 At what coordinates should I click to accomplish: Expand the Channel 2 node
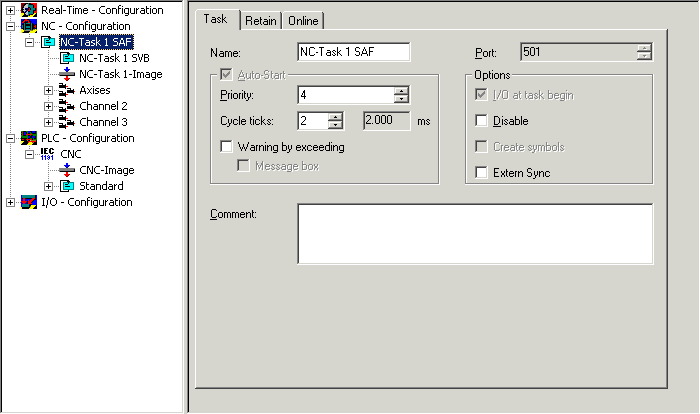coord(48,107)
